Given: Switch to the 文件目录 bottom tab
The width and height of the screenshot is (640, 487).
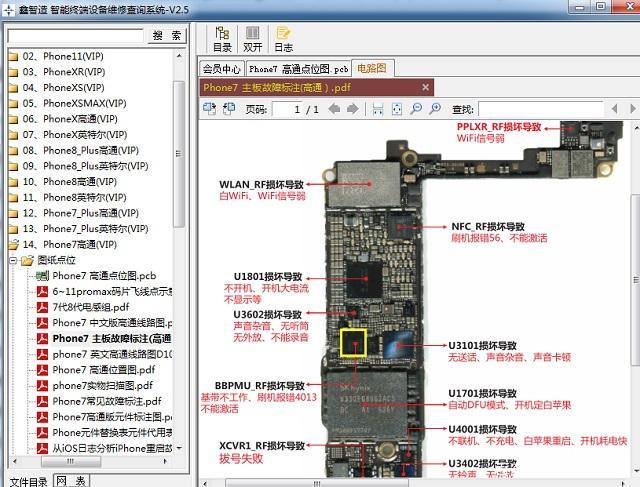Looking at the screenshot, I should coord(28,482).
